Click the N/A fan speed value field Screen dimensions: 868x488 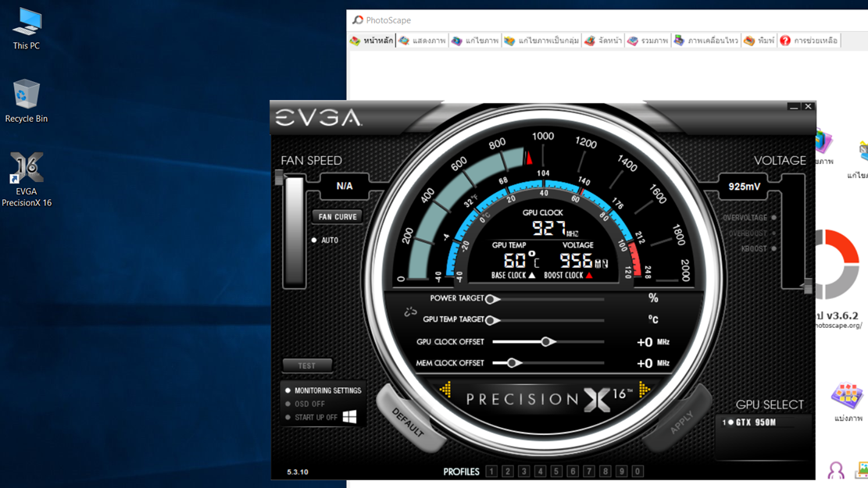point(345,186)
